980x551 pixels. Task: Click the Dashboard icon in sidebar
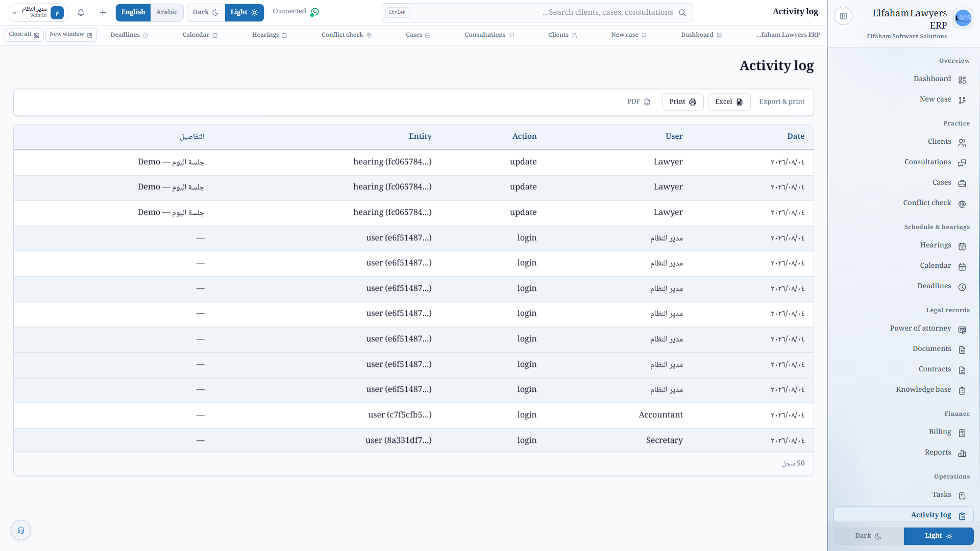click(962, 80)
